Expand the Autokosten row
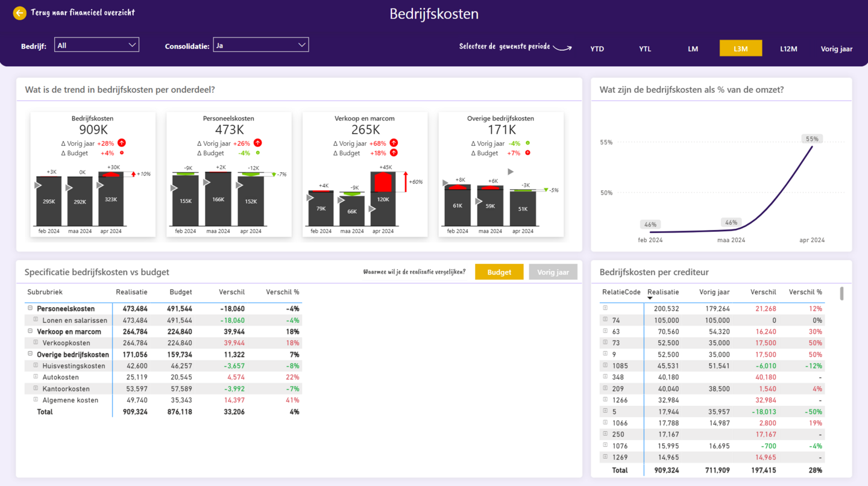 click(x=36, y=377)
